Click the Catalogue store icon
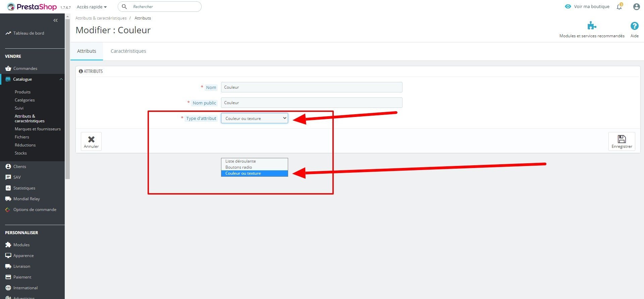 (8, 79)
